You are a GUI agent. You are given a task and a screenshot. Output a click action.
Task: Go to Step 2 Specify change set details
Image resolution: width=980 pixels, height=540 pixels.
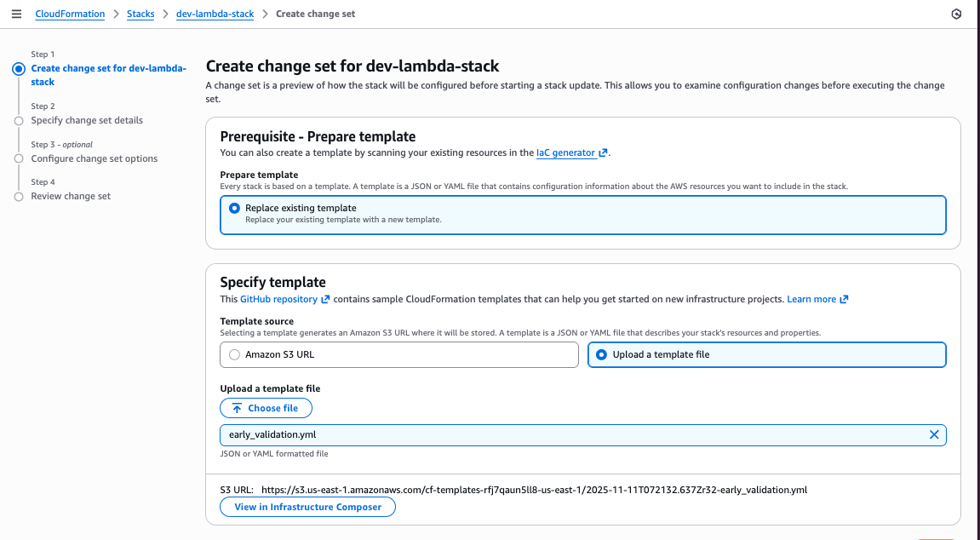(x=87, y=120)
